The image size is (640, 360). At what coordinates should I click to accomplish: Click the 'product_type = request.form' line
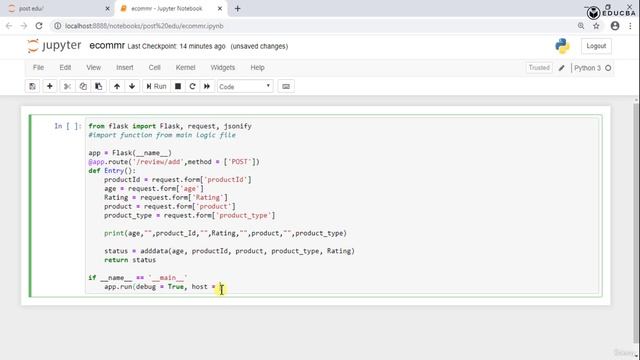(189, 216)
